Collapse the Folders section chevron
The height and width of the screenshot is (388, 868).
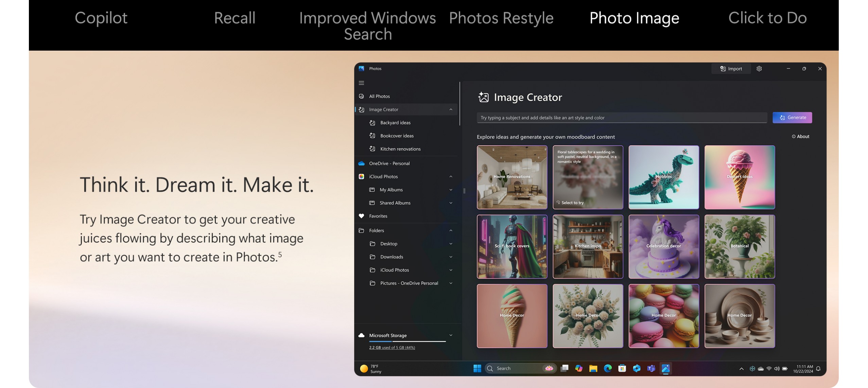pos(451,230)
